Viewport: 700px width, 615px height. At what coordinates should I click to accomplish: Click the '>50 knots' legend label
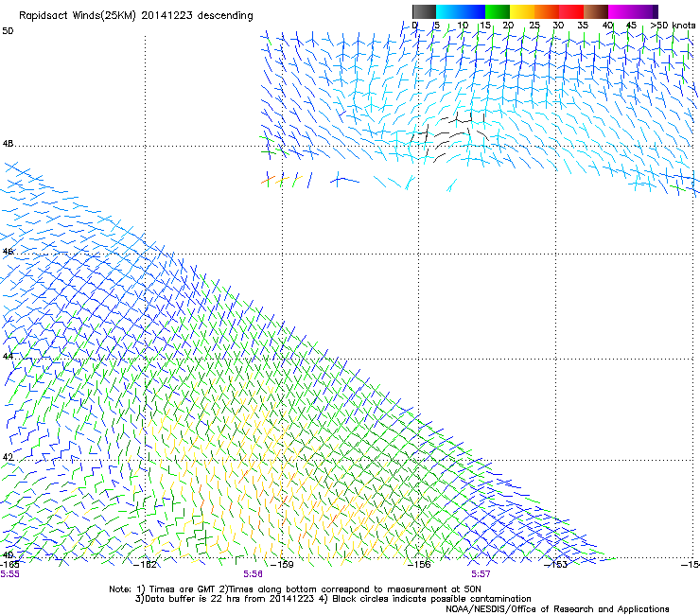[x=673, y=26]
